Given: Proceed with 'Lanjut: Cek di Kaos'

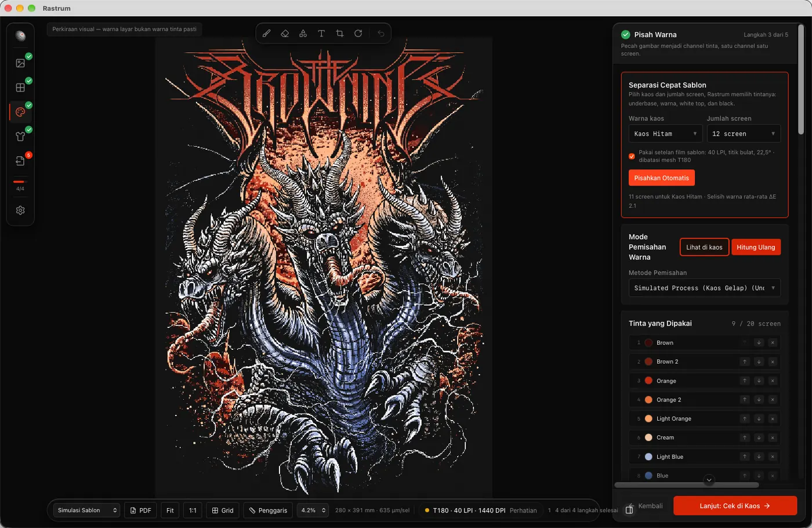Looking at the screenshot, I should tap(735, 506).
